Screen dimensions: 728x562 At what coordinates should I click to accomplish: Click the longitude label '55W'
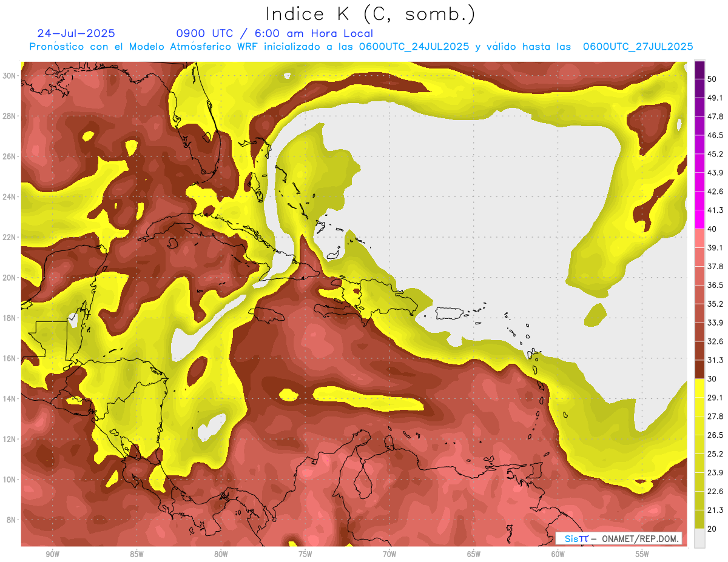pyautogui.click(x=642, y=554)
